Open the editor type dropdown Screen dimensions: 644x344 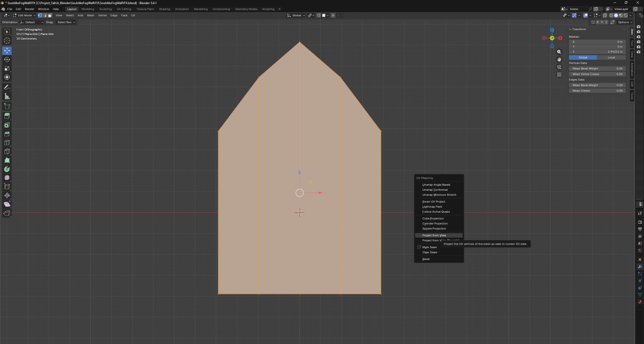click(x=6, y=15)
